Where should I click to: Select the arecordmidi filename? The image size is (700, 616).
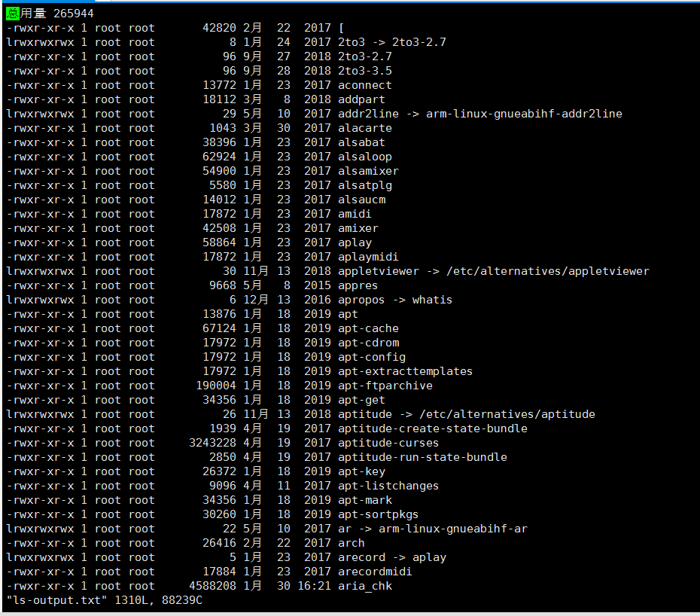(x=375, y=572)
